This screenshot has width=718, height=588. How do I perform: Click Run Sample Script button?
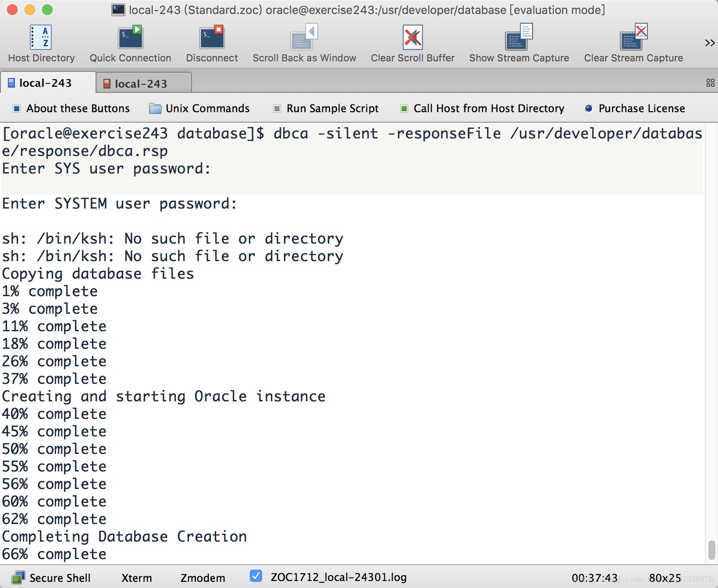pos(326,108)
